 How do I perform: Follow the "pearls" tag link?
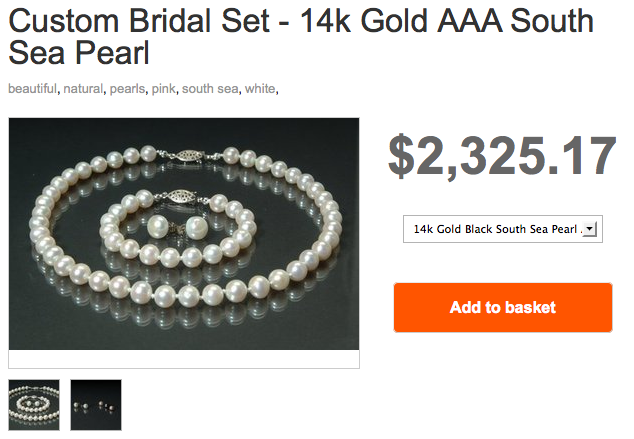(x=129, y=89)
